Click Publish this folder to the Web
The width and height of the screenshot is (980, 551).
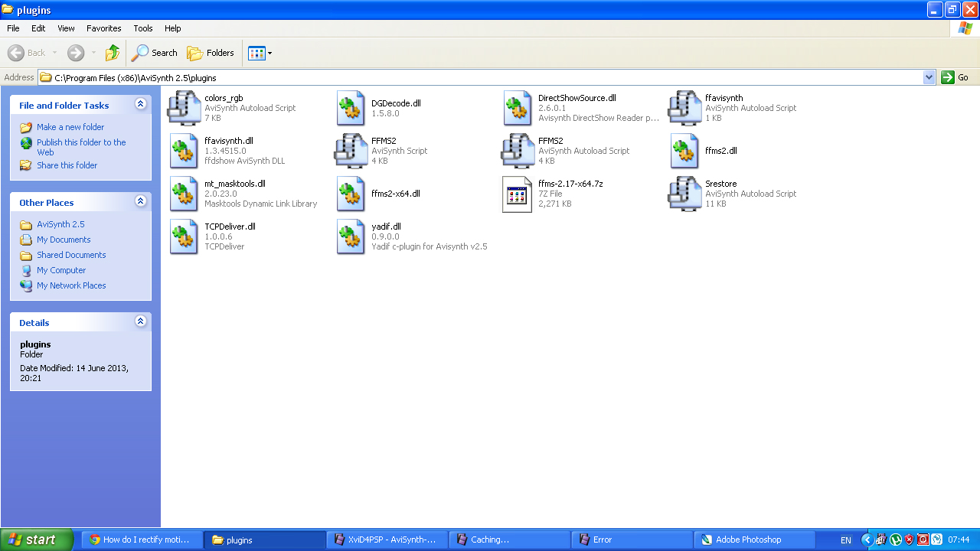(81, 147)
